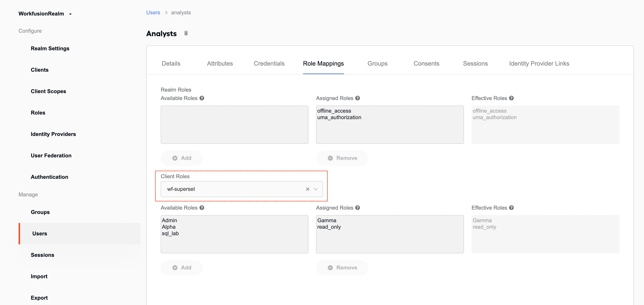
Task: Open help for Realm Assigned Roles
Action: (358, 98)
